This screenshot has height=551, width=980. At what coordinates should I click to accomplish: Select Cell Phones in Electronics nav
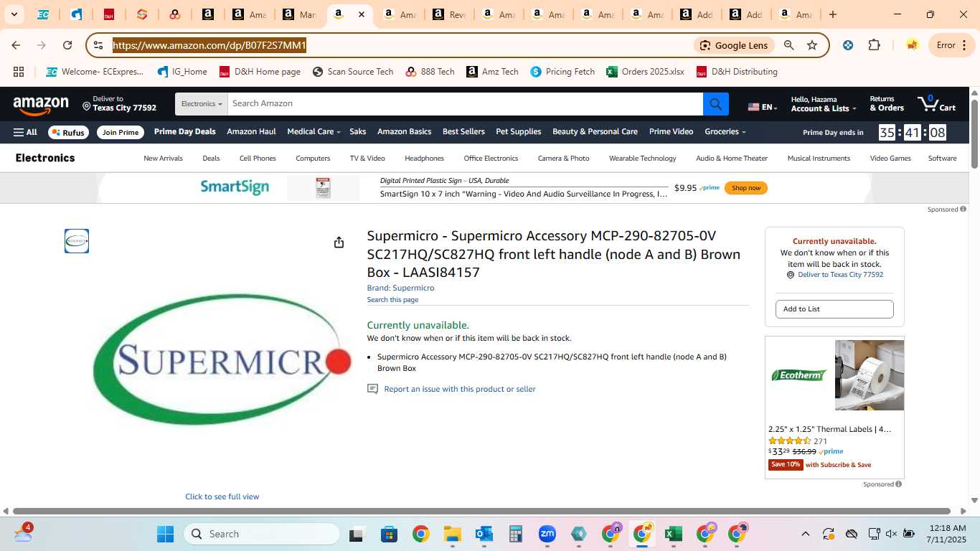click(258, 159)
